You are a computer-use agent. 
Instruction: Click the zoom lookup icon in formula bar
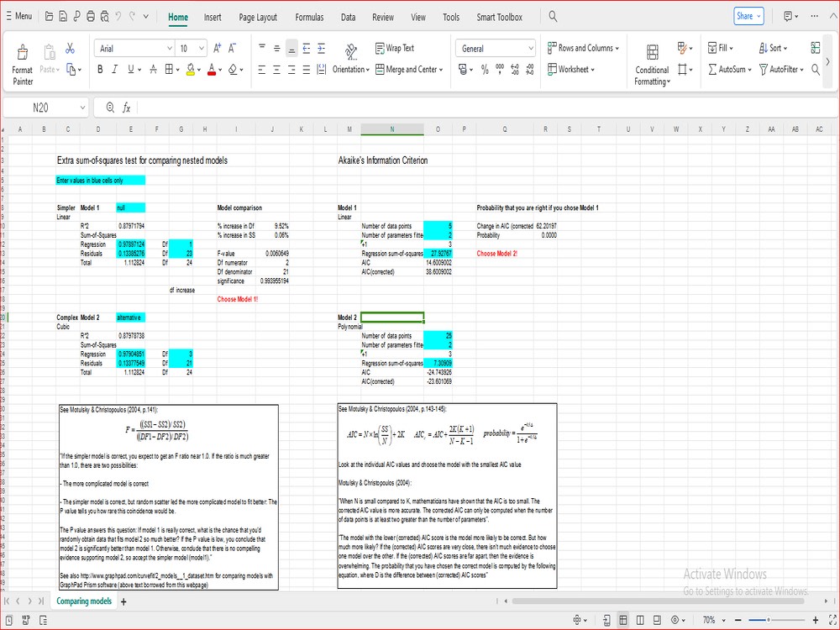[x=110, y=108]
